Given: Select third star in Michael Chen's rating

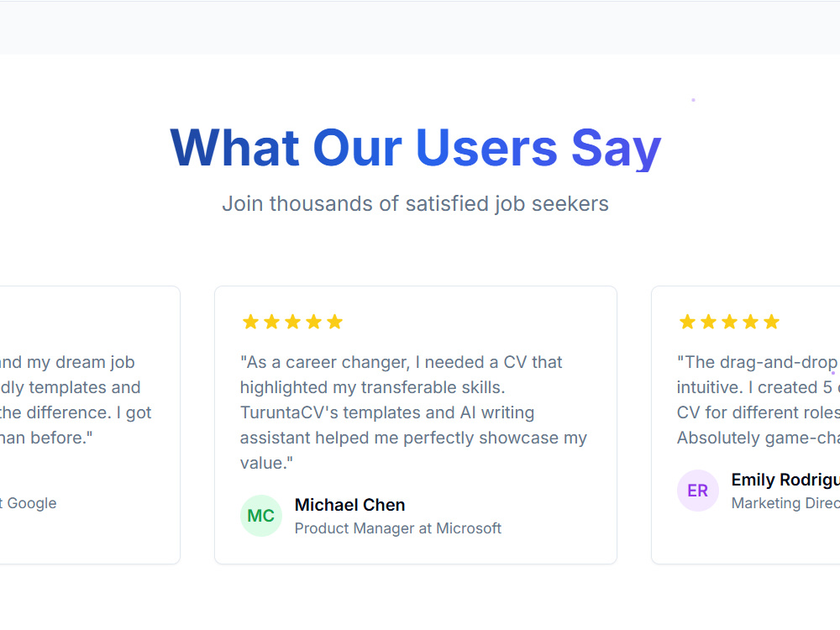Looking at the screenshot, I should (x=292, y=322).
